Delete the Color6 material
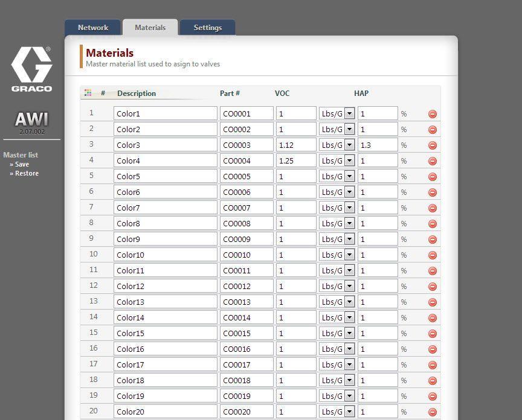 point(433,192)
